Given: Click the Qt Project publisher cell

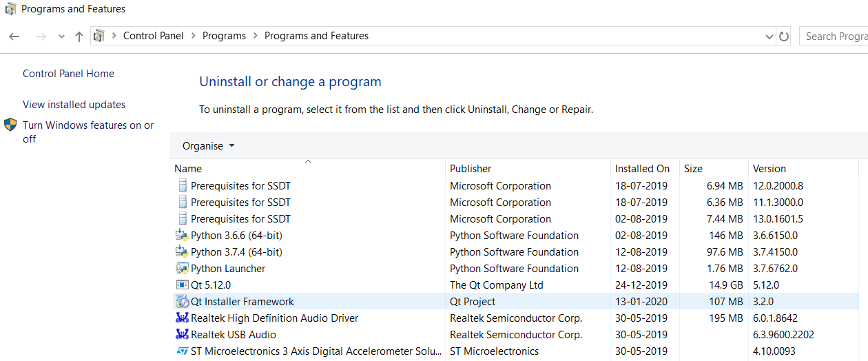Looking at the screenshot, I should (473, 302).
